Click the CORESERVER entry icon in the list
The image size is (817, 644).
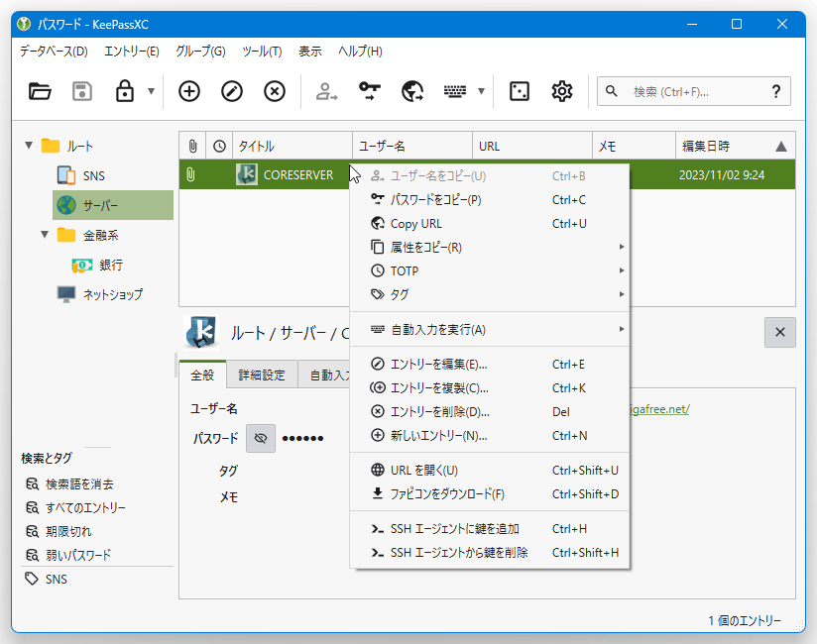pyautogui.click(x=247, y=174)
